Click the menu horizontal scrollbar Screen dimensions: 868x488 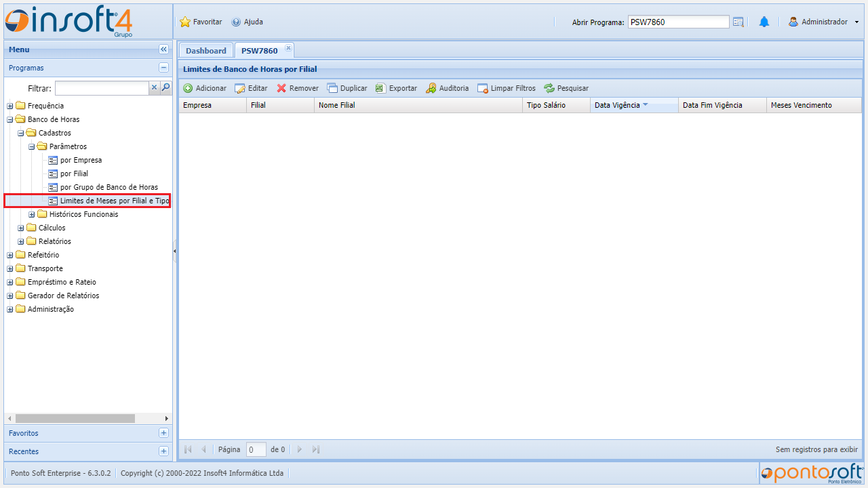pos(75,418)
